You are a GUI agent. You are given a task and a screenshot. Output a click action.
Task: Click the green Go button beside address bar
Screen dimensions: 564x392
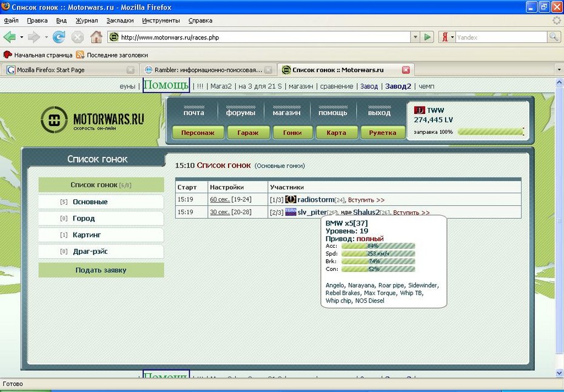[x=427, y=37]
